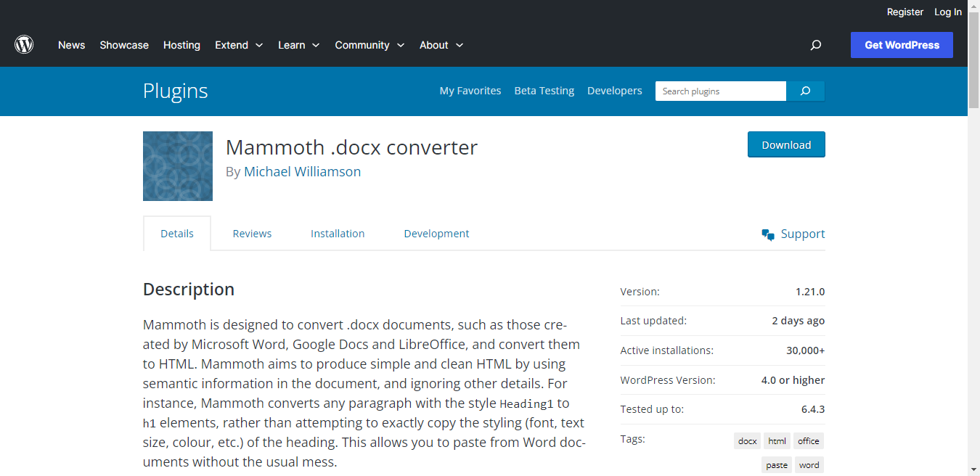Viewport: 980px width, 476px height.
Task: View the Development tab
Action: point(436,233)
